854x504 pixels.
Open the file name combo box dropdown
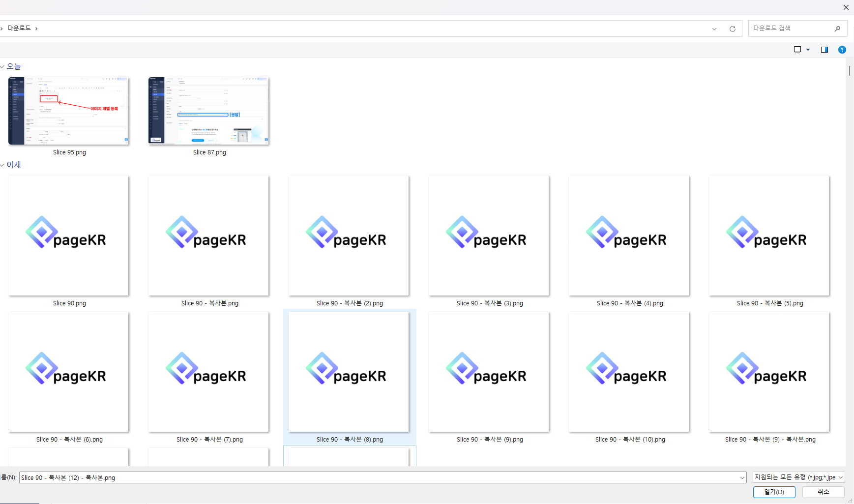coord(742,477)
